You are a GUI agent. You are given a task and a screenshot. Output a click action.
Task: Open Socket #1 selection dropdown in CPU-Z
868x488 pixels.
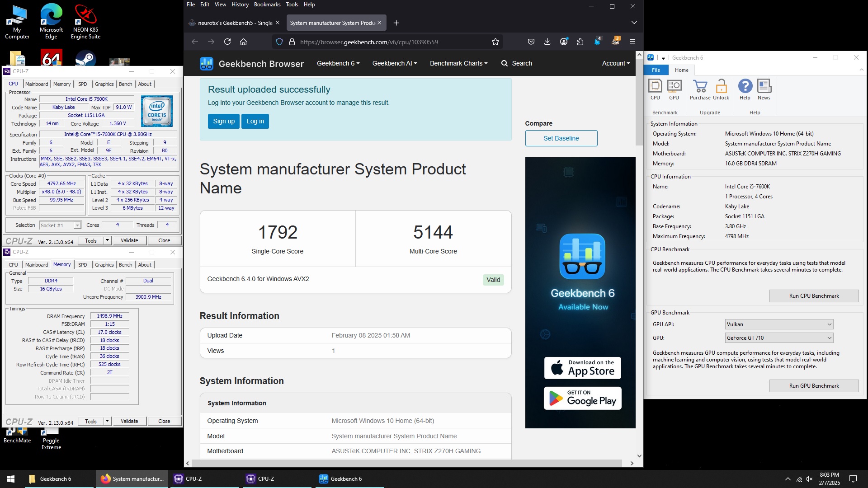click(60, 225)
